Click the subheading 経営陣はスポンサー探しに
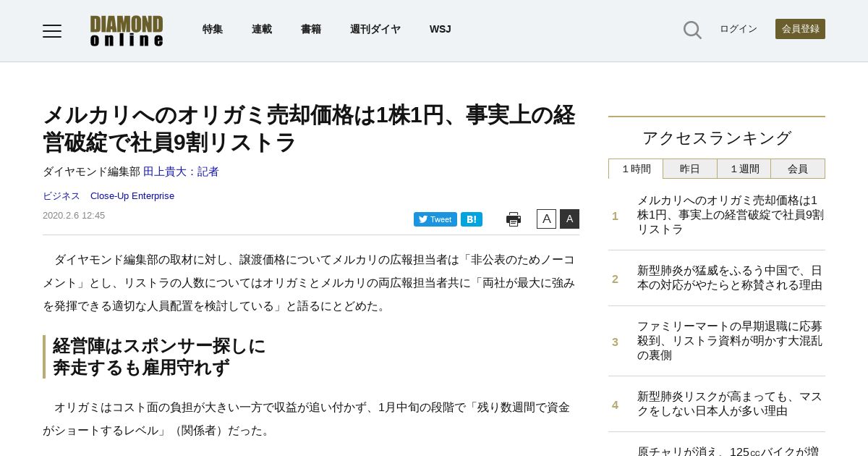868x456 pixels. (159, 346)
